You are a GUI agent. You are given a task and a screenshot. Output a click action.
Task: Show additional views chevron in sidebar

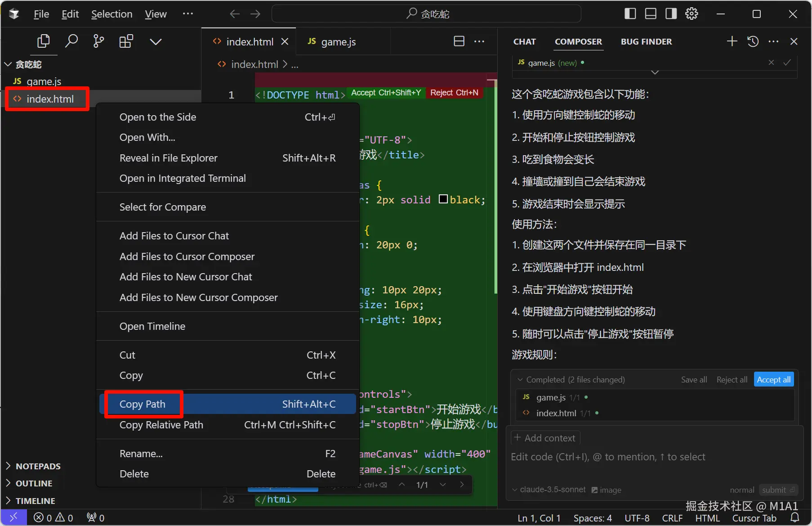[x=156, y=42]
